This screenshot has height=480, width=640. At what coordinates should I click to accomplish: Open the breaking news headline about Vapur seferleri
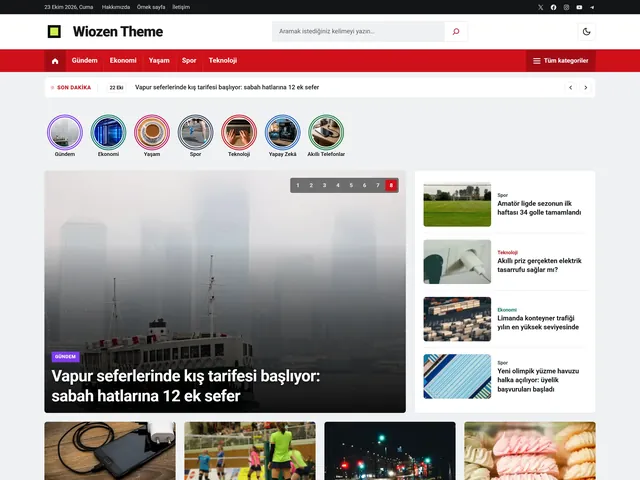point(227,87)
